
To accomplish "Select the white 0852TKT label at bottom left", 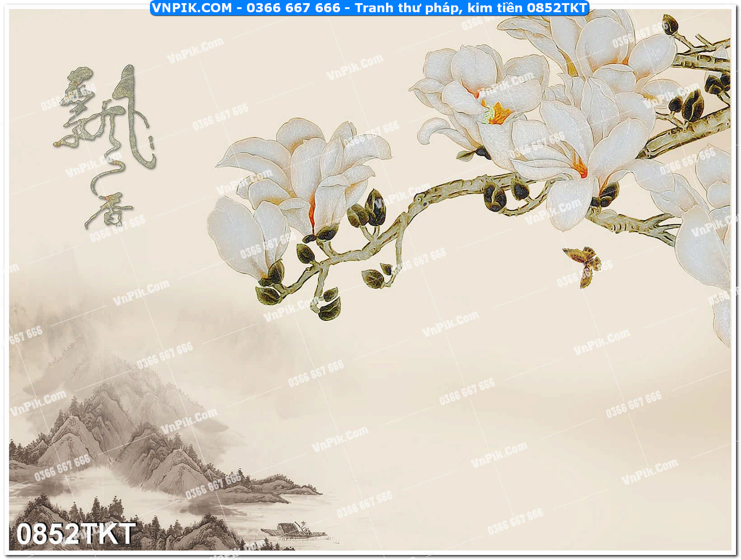I will click(x=76, y=534).
